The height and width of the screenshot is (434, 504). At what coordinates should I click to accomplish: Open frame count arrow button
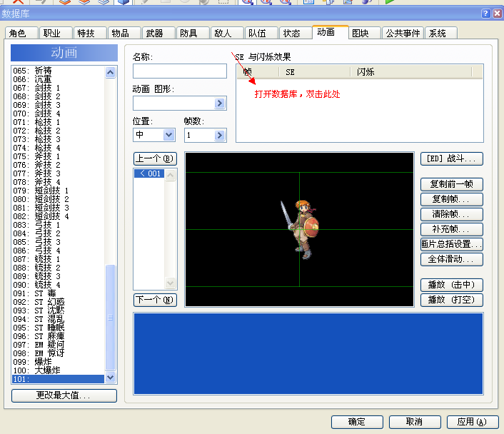(220, 135)
